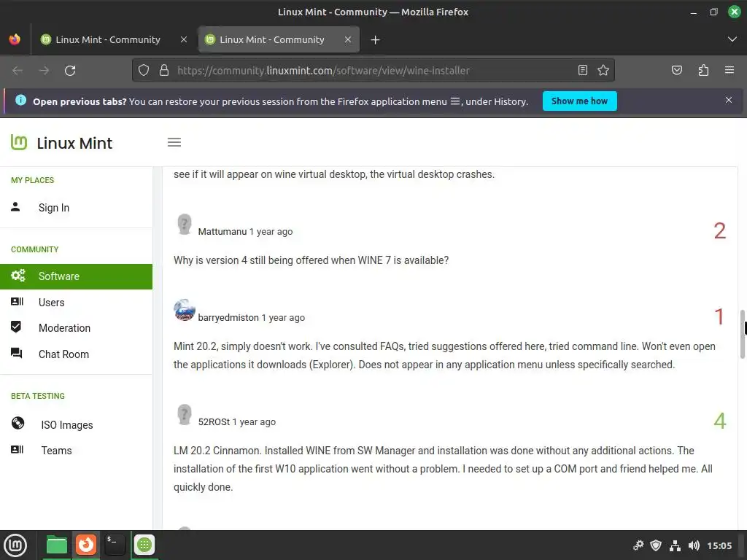Click the clock showing 15:05

coord(719,545)
